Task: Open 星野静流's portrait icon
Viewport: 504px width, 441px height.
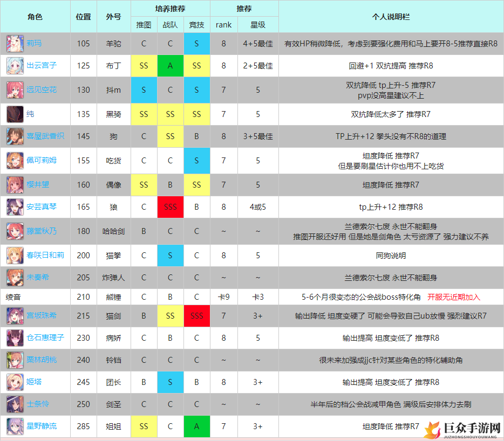Action: [15, 426]
